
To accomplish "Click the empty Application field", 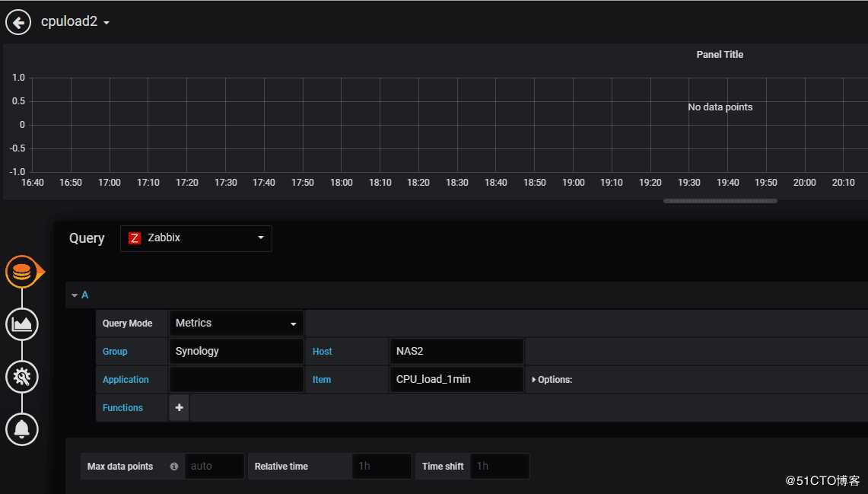I will [x=236, y=379].
